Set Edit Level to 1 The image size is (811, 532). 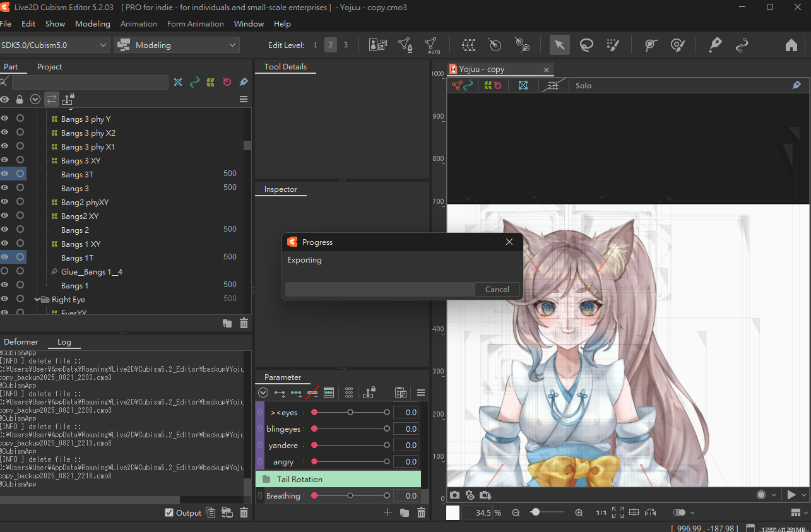[316, 45]
